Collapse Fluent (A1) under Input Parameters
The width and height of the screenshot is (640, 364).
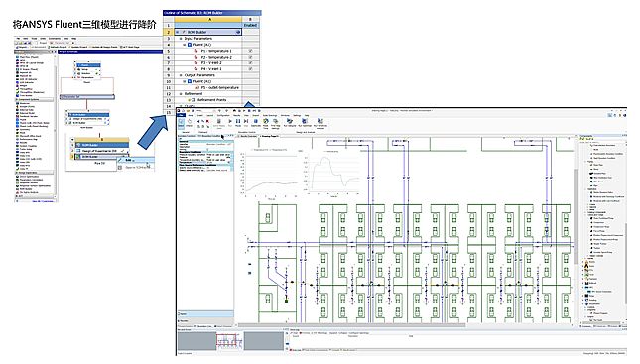(x=185, y=45)
